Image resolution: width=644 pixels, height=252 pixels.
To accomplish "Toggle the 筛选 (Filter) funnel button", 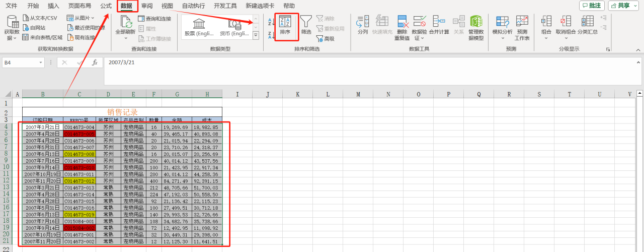I will (306, 25).
